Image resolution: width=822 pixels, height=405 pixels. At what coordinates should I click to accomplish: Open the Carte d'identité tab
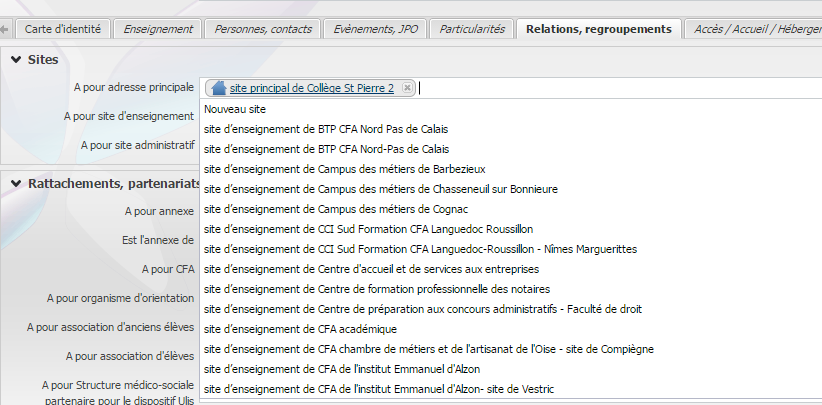click(x=63, y=29)
